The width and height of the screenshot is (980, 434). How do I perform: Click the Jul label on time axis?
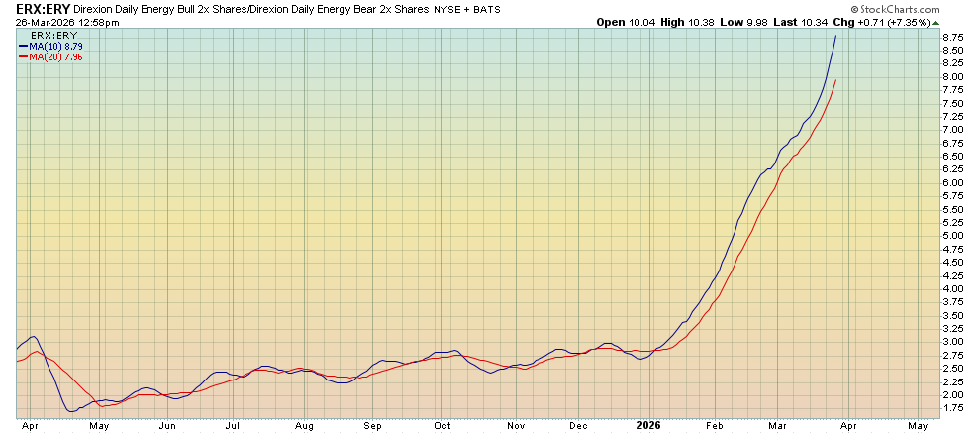tap(234, 426)
